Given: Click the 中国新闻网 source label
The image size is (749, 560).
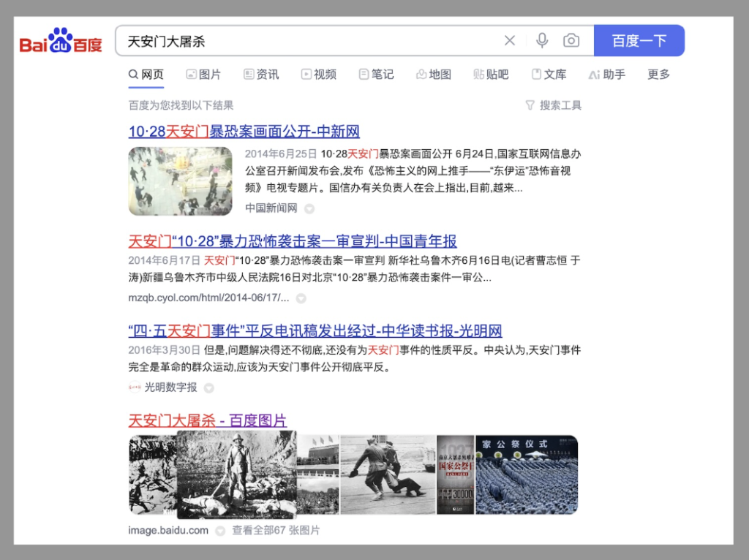Looking at the screenshot, I should pyautogui.click(x=271, y=208).
